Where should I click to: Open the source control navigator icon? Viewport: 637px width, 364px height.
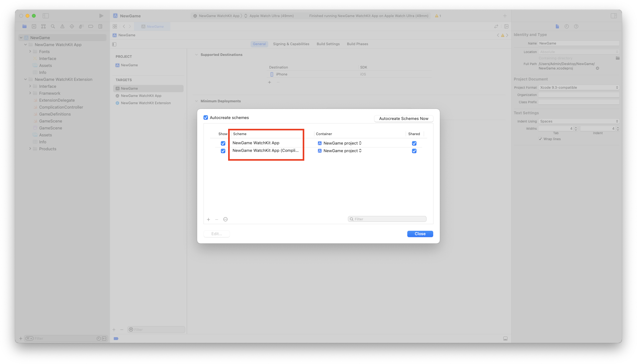coord(34,27)
